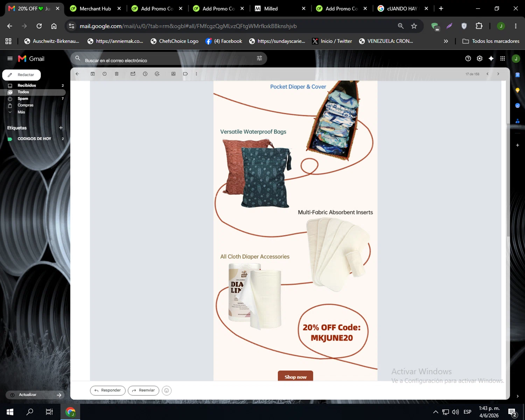Viewport: 525px width, 420px height.
Task: Open Google Calendar side panel icon
Action: pos(518,75)
